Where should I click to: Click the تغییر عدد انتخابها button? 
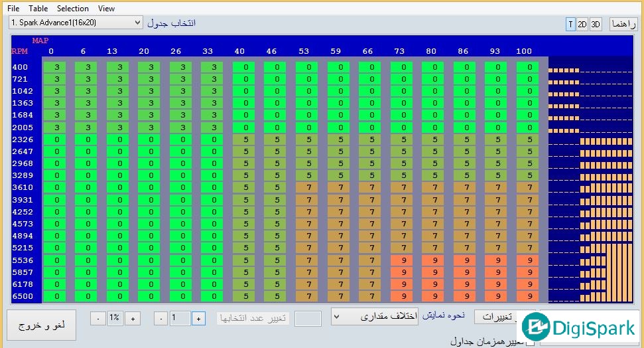(x=253, y=318)
